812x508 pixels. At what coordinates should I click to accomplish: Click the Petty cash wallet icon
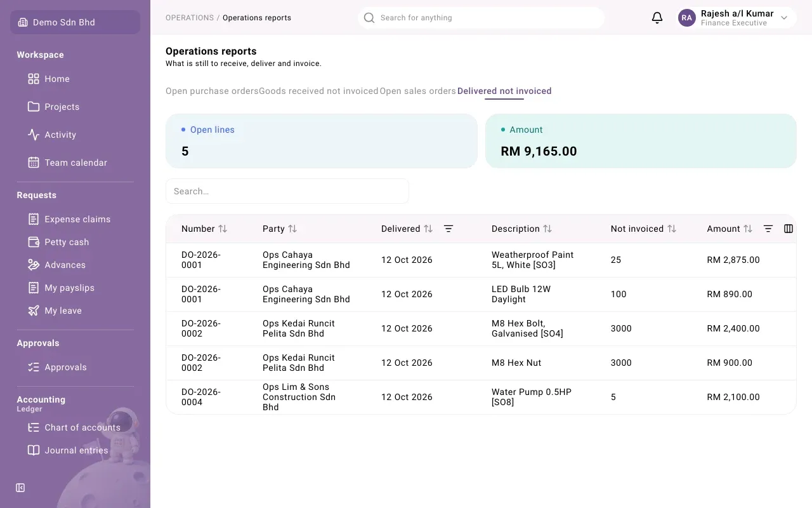point(34,242)
